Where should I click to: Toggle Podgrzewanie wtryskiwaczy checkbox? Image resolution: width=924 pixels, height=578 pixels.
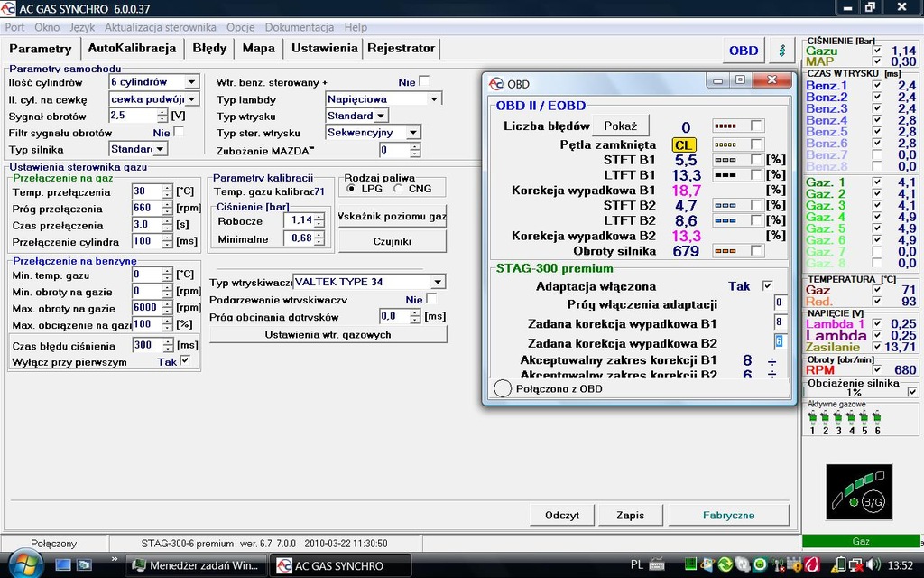(431, 299)
